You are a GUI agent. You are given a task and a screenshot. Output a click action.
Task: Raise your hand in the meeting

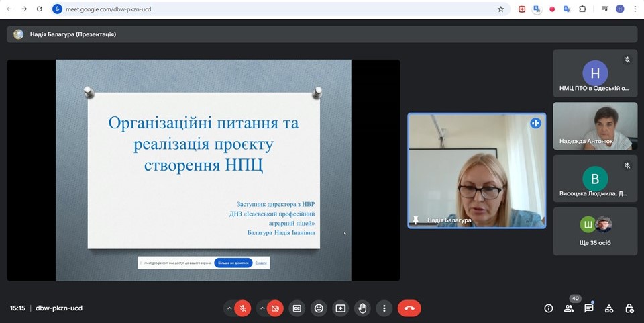(362, 308)
